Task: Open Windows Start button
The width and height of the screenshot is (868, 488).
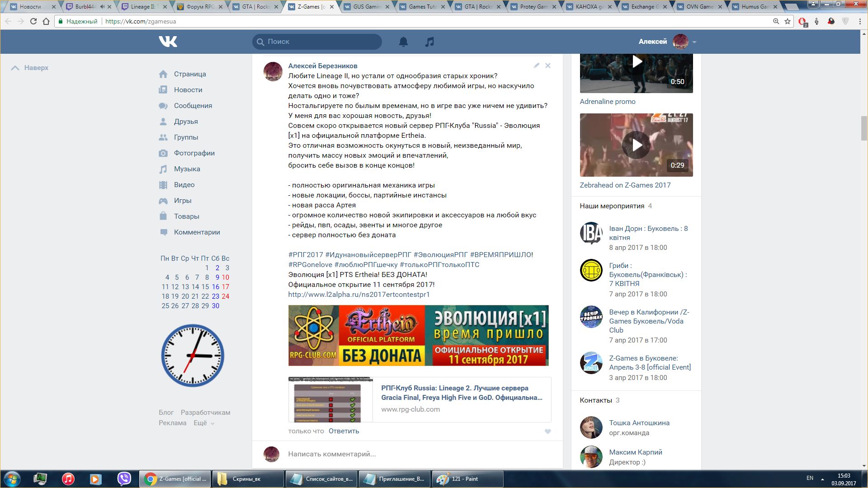Action: pos(12,479)
